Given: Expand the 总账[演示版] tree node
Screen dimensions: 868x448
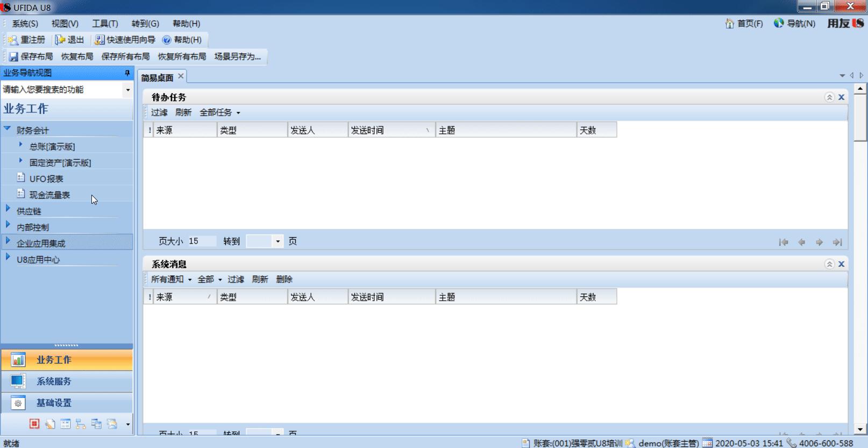Looking at the screenshot, I should (20, 145).
